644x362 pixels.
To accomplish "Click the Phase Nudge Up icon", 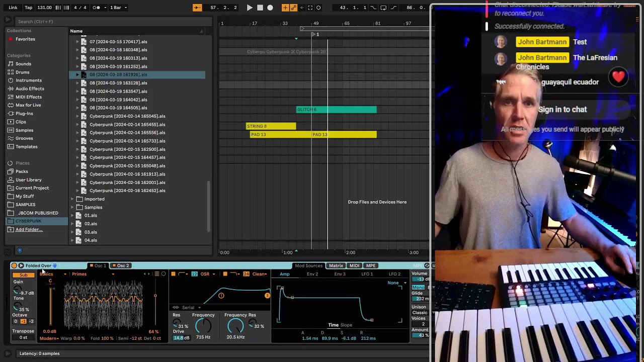I will [x=66, y=8].
